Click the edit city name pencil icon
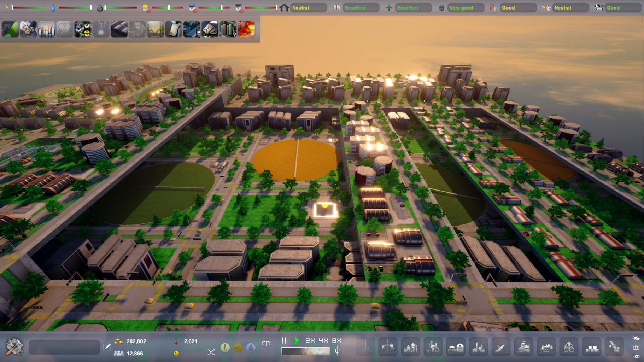644x362 pixels. tap(107, 347)
